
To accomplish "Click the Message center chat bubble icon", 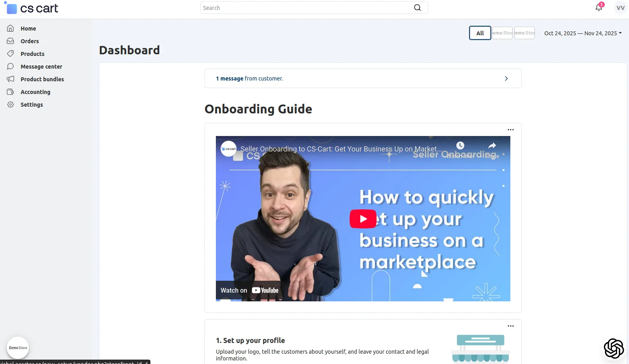I will 11,67.
